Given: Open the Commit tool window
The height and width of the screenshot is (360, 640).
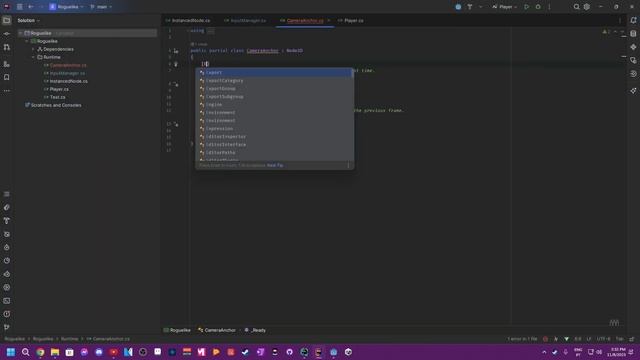Looking at the screenshot, I should 7,34.
